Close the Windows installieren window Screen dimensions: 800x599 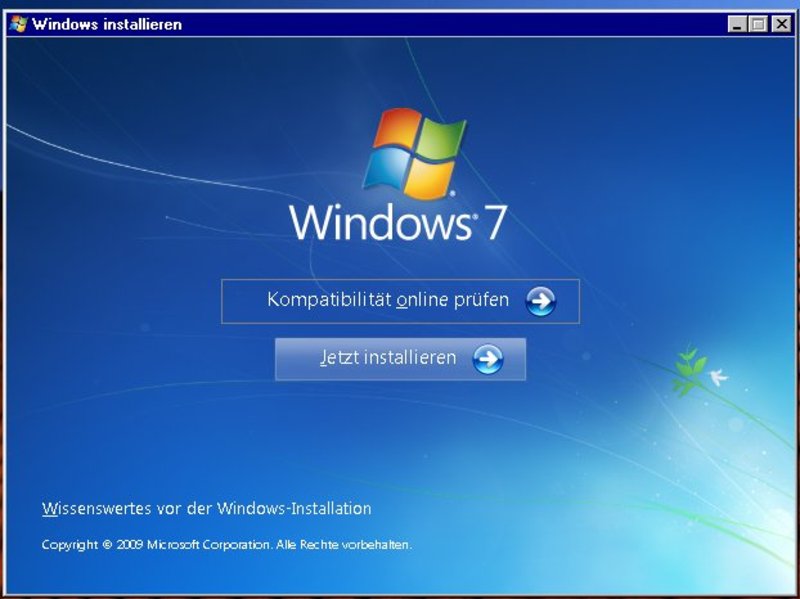pos(781,24)
